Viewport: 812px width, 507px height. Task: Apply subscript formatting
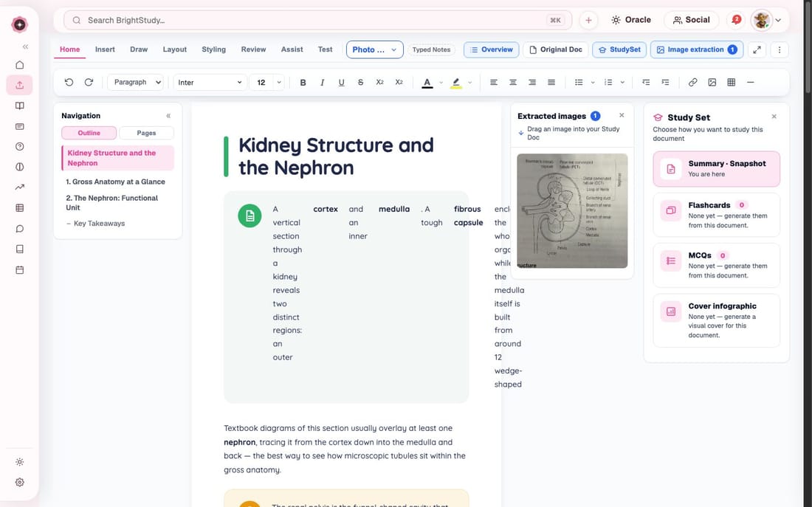tap(379, 83)
